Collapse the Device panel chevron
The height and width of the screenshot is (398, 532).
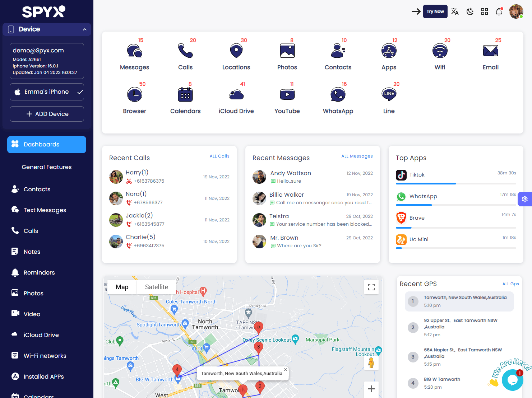coord(85,29)
